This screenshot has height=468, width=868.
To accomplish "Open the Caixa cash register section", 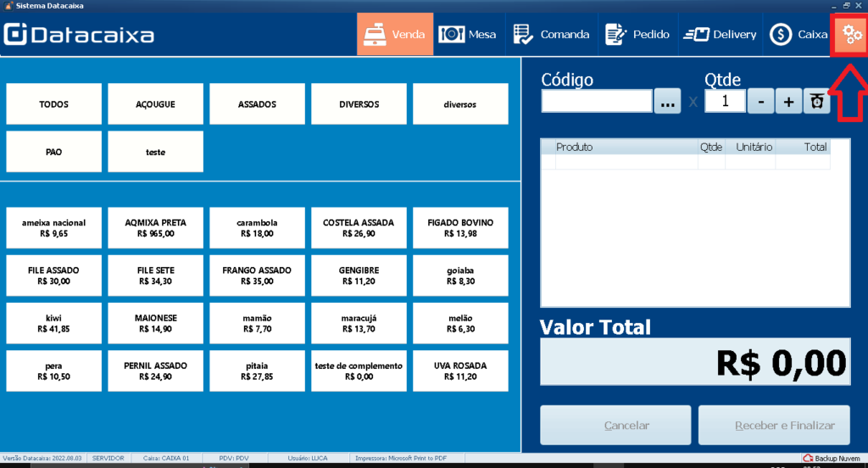I will pyautogui.click(x=798, y=35).
